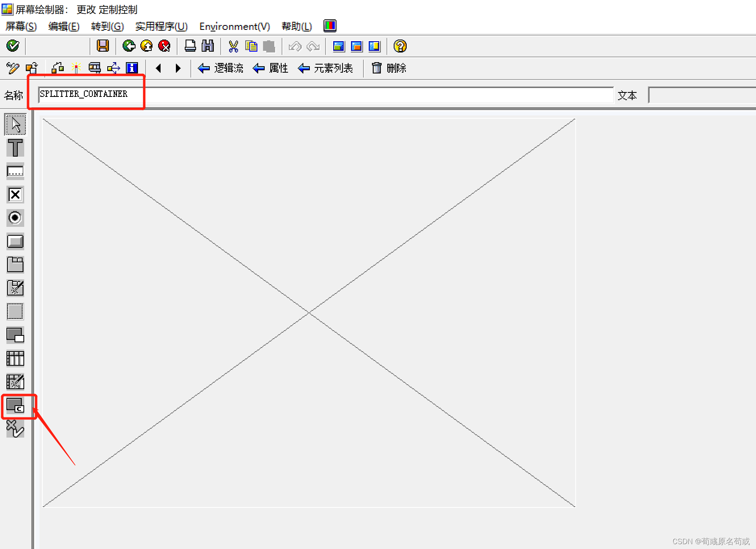Image resolution: width=756 pixels, height=549 pixels.
Task: Select the Text field T tool
Action: point(15,148)
